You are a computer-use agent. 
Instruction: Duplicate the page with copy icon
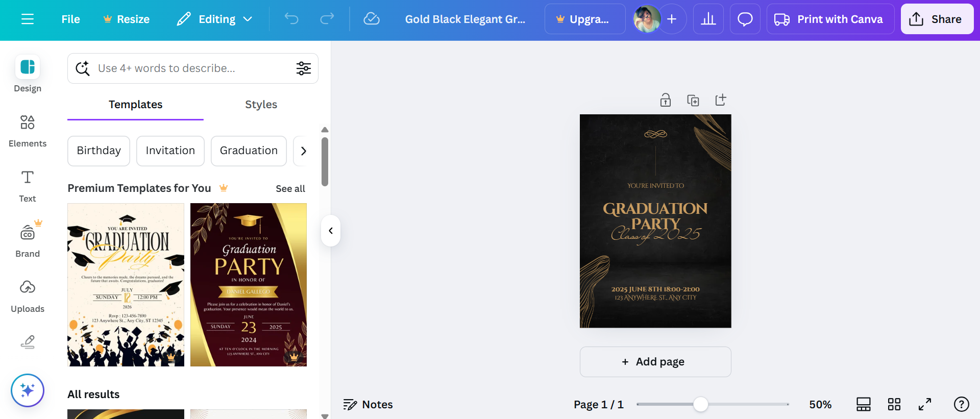click(693, 100)
